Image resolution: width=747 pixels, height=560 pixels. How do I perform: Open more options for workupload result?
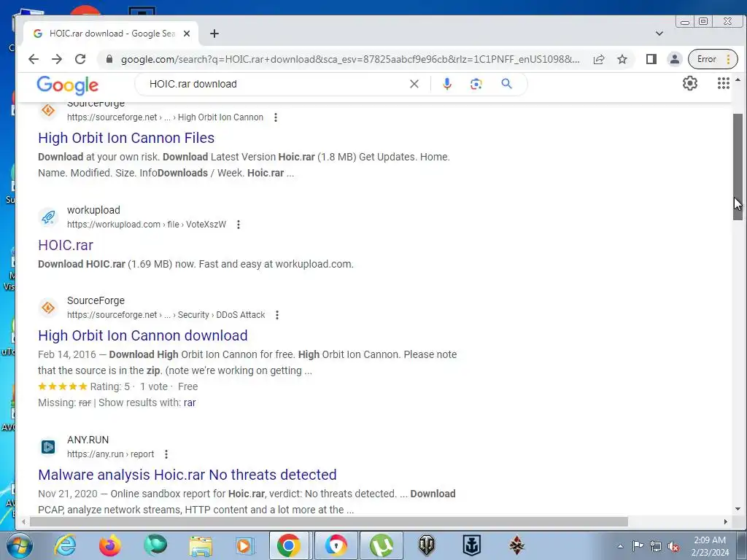point(239,225)
